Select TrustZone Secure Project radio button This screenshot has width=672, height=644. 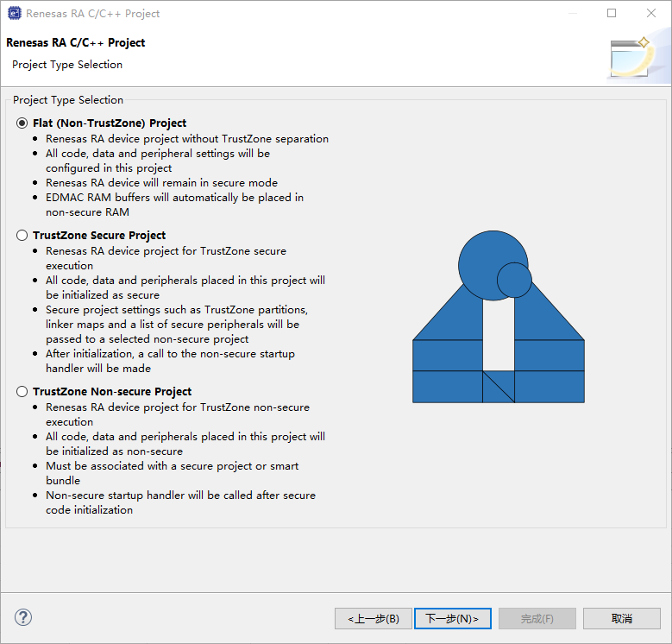pyautogui.click(x=22, y=236)
